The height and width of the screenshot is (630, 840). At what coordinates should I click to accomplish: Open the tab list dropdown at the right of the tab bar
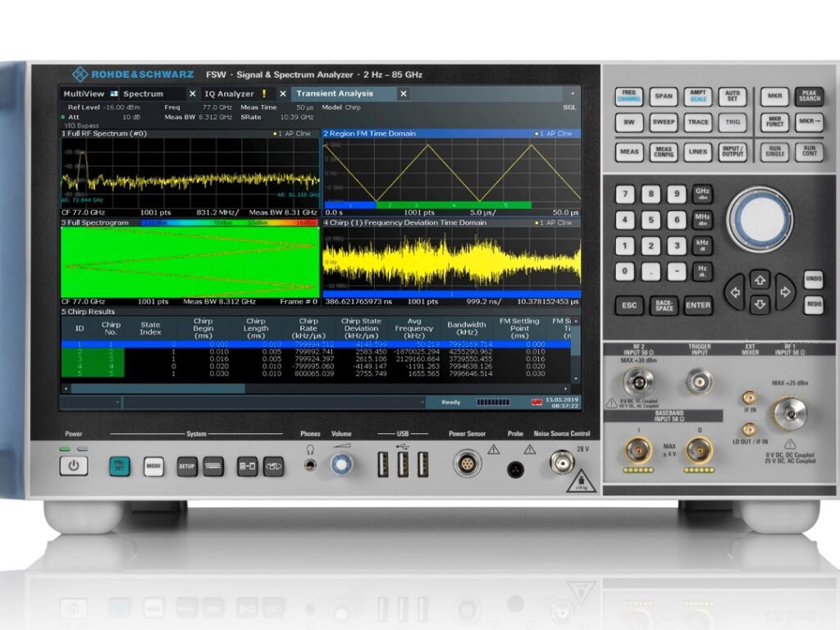coord(573,93)
